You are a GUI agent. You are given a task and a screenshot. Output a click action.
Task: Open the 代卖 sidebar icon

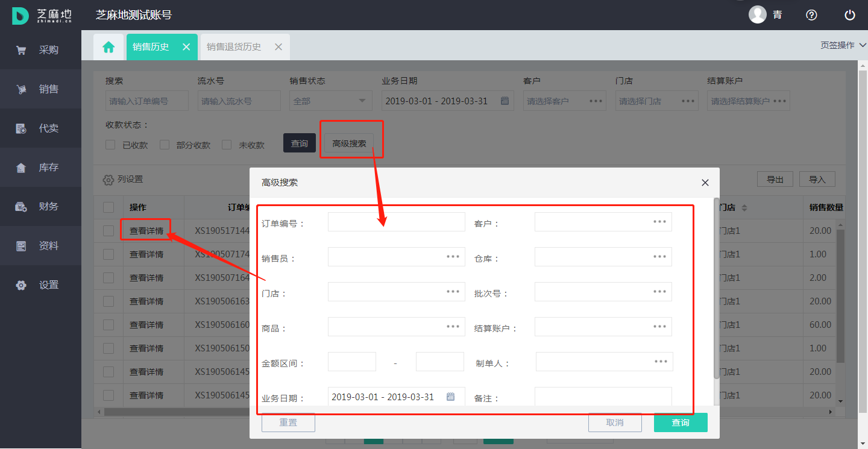21,128
